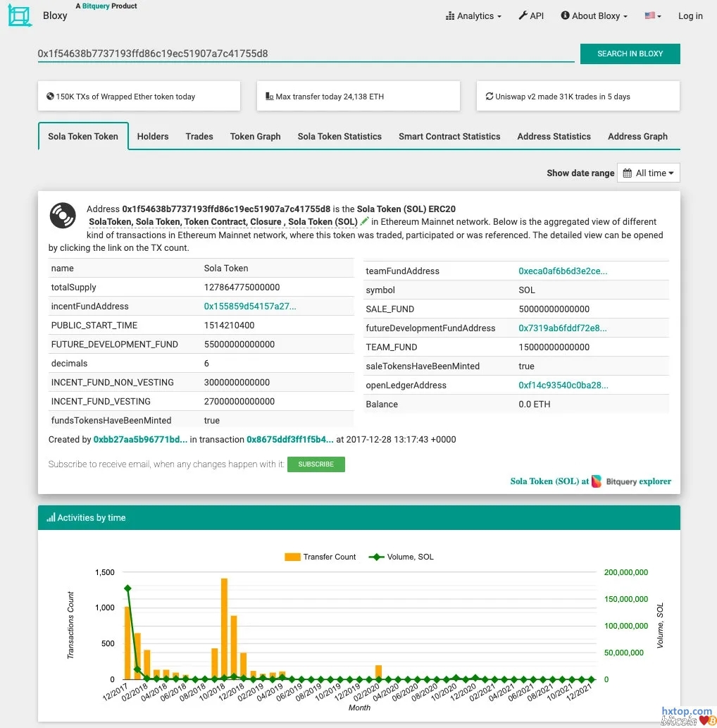Click the Sola Token disc icon
The height and width of the screenshot is (728, 717).
pos(63,216)
